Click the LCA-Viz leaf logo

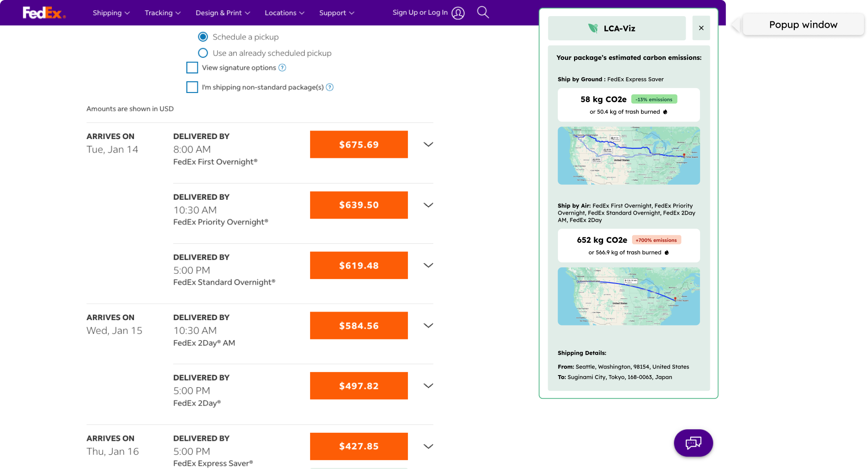tap(593, 29)
